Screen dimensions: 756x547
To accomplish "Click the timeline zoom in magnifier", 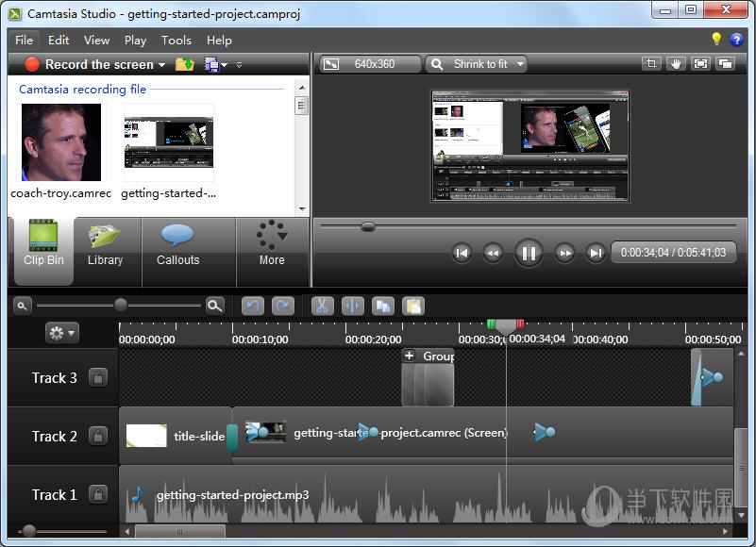I will coord(214,306).
